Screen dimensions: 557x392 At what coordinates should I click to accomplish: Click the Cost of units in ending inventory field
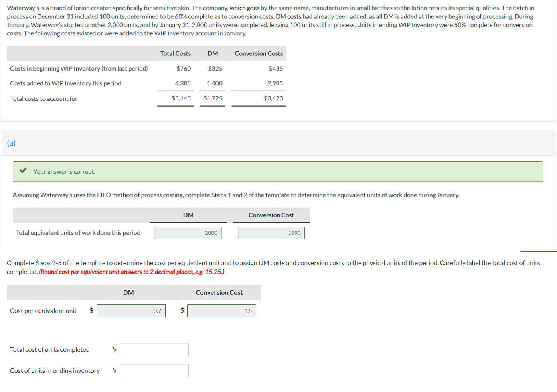tap(154, 370)
